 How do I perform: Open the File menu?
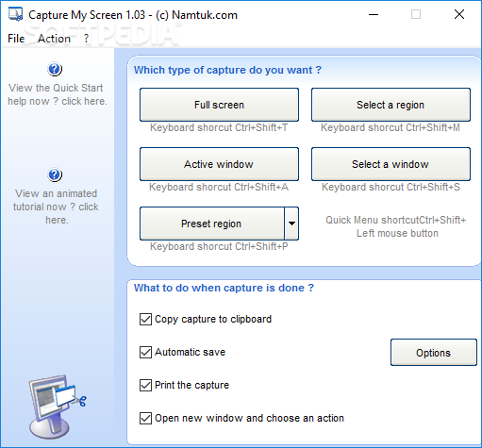click(16, 39)
